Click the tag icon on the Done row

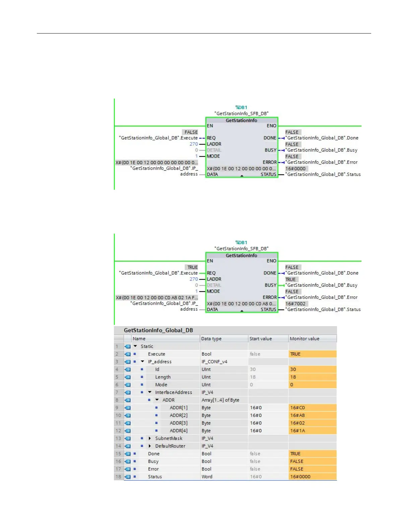click(x=128, y=454)
